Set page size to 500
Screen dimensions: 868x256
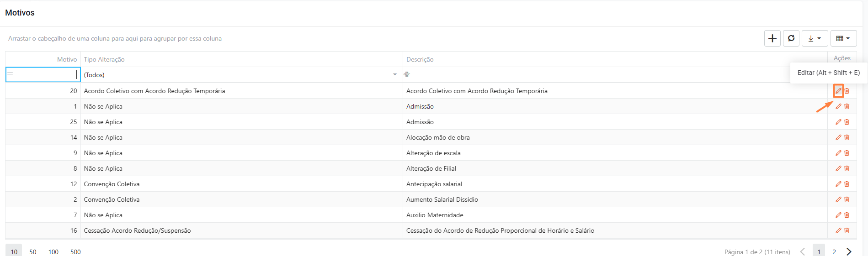[x=75, y=252]
